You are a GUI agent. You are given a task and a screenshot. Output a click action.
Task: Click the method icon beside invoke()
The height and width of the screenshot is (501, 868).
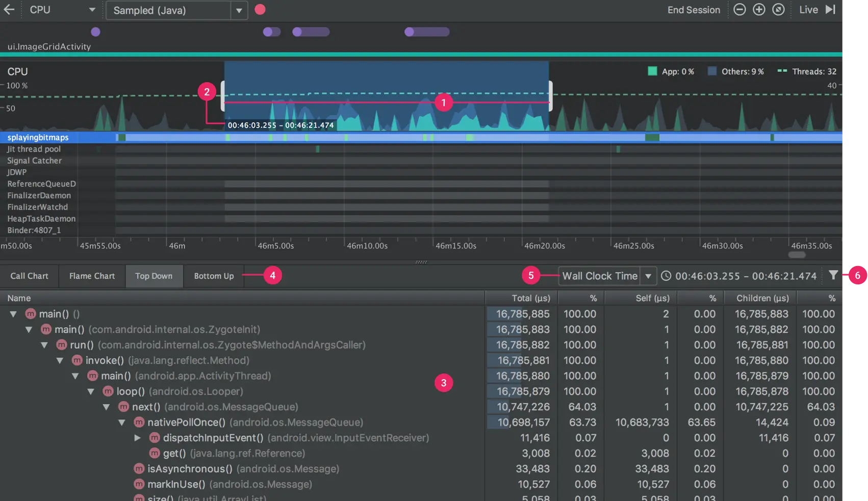pos(77,360)
